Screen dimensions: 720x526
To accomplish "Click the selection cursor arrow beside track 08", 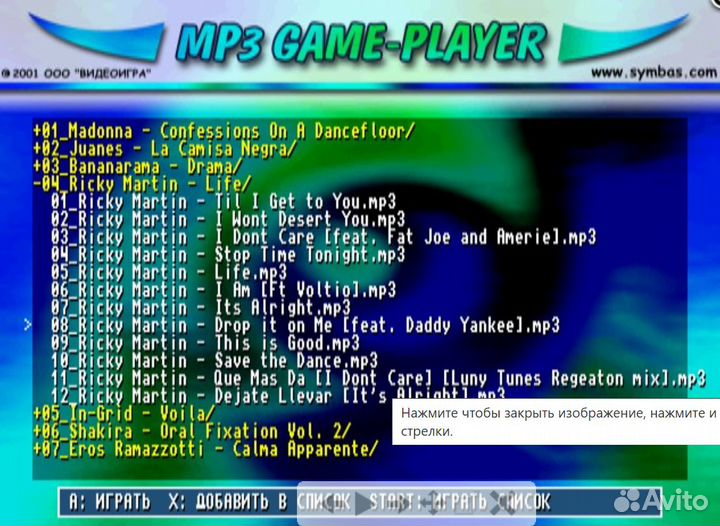I will point(28,325).
